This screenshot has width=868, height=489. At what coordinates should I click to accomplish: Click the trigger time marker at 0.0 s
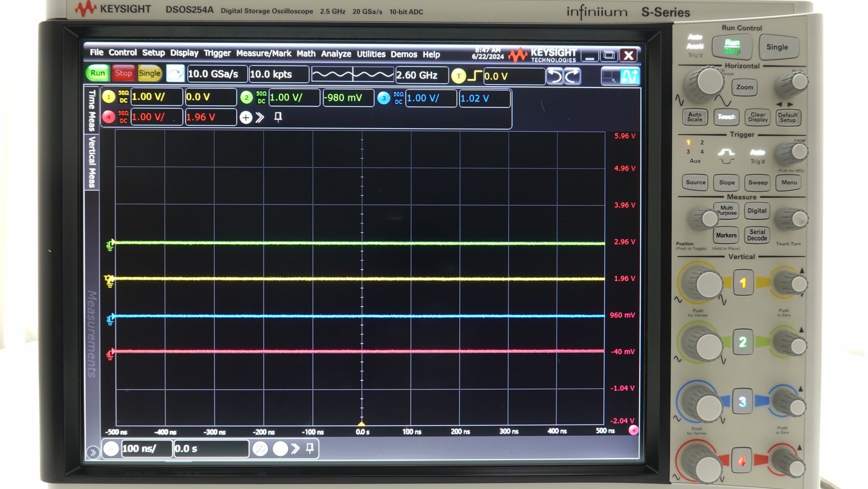(362, 424)
